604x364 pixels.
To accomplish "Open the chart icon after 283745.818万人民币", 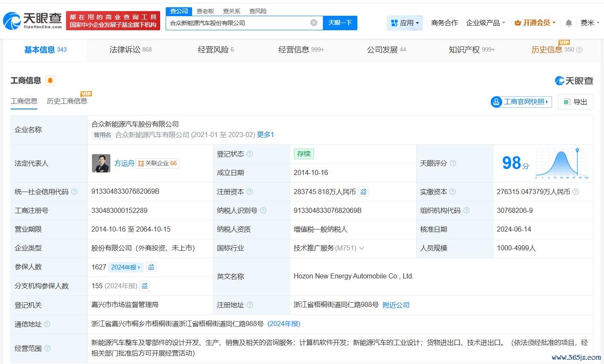I will click(363, 192).
